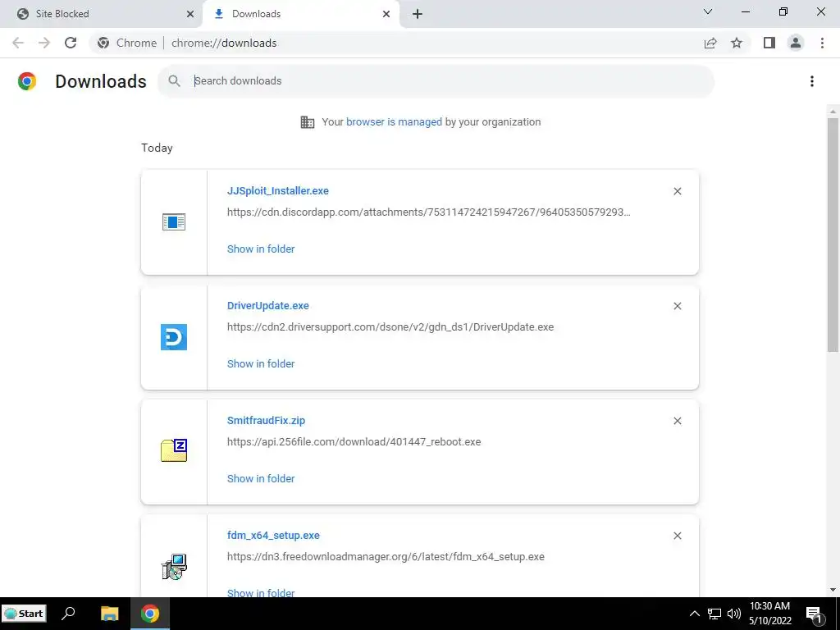Click the taskbar clock showing 10:30 AM

pyautogui.click(x=769, y=614)
